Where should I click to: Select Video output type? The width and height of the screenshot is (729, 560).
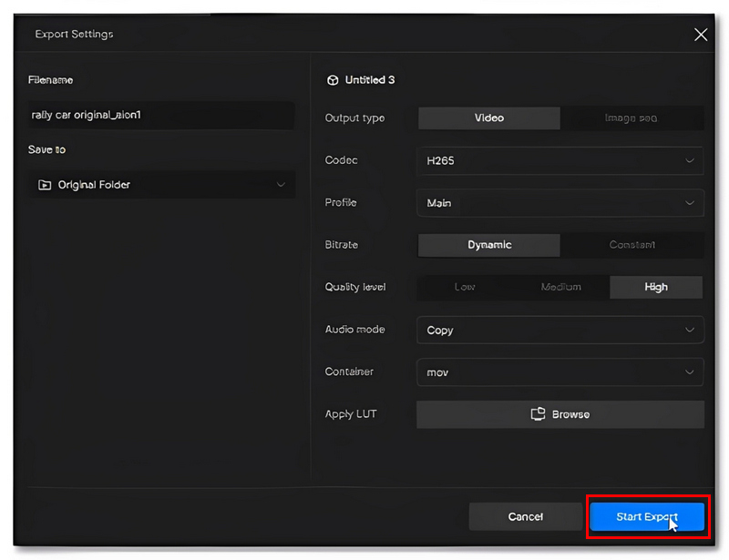pos(489,118)
